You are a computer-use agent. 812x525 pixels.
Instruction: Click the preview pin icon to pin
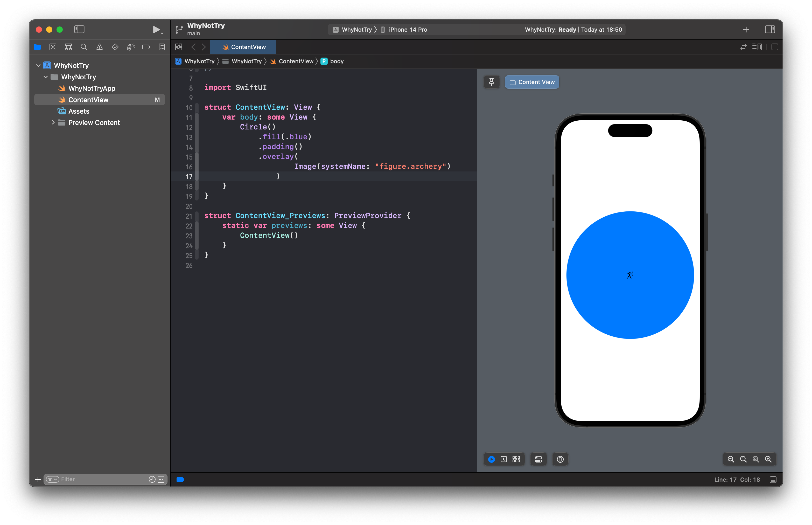(x=492, y=82)
